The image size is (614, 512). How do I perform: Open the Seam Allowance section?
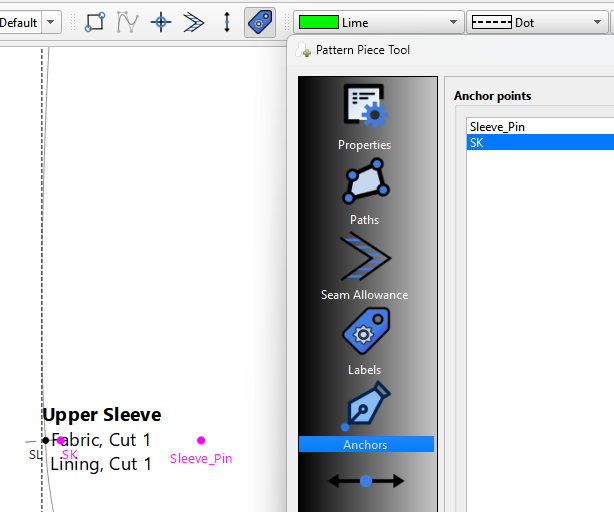365,266
